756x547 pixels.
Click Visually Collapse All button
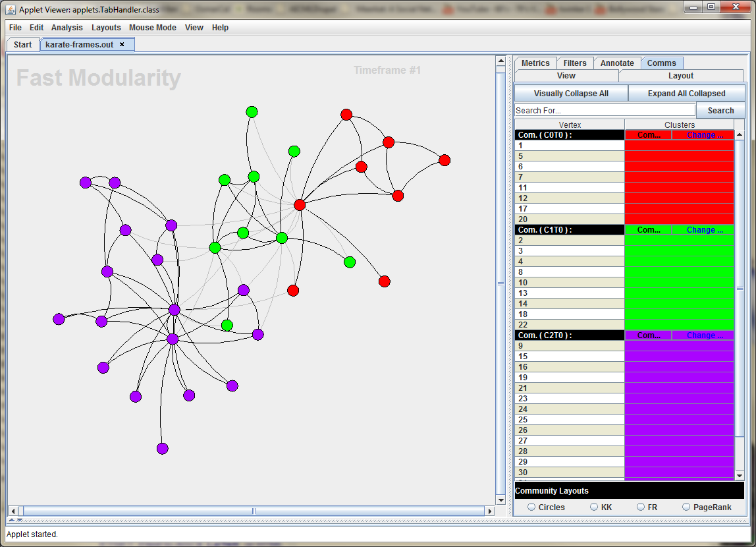point(571,94)
